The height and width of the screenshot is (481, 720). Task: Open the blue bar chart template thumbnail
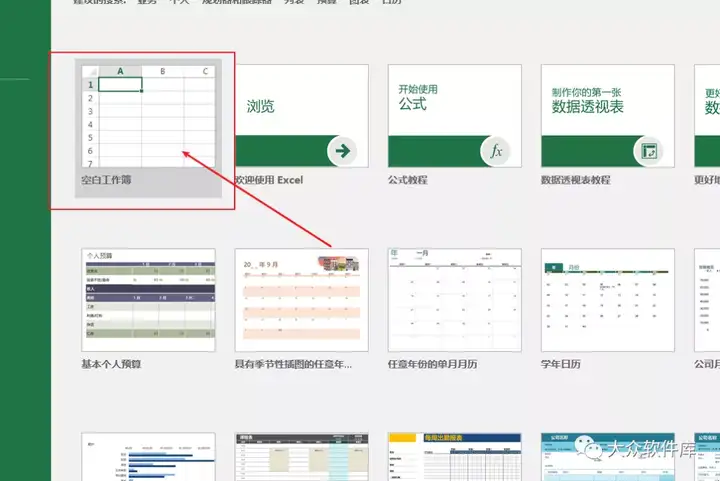(x=148, y=457)
